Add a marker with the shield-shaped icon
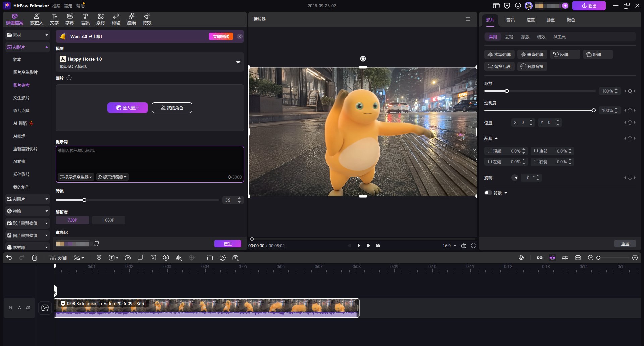Image resolution: width=644 pixels, height=346 pixels. (x=99, y=258)
